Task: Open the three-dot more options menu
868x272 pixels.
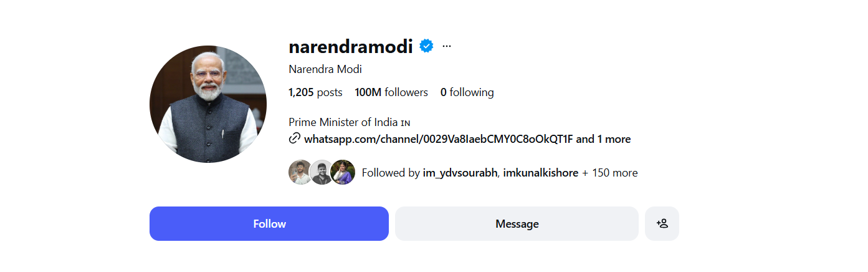Action: pyautogui.click(x=447, y=46)
